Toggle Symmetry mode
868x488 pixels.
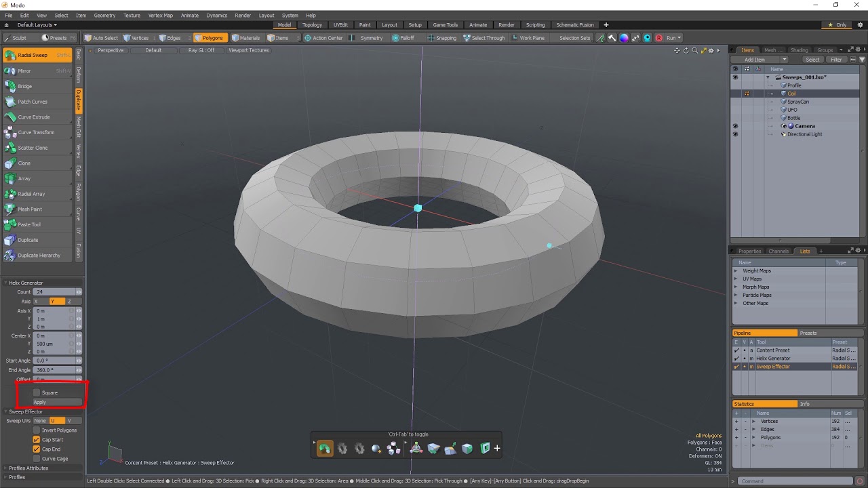point(367,38)
